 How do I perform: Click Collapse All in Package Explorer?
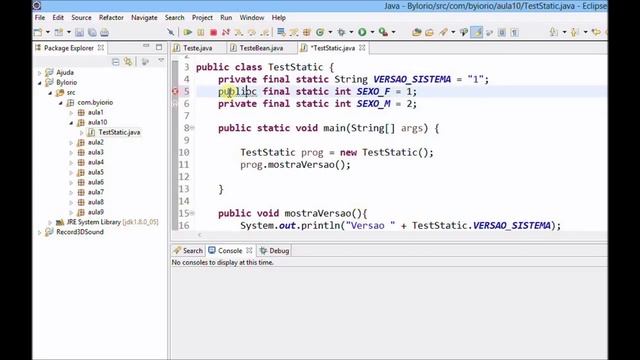tap(116, 62)
